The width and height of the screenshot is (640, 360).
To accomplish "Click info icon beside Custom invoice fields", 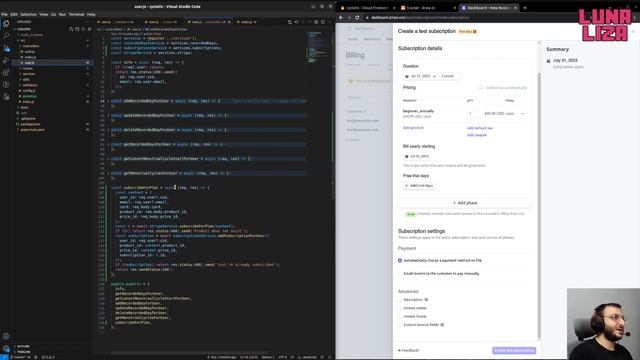I will click(x=442, y=325).
